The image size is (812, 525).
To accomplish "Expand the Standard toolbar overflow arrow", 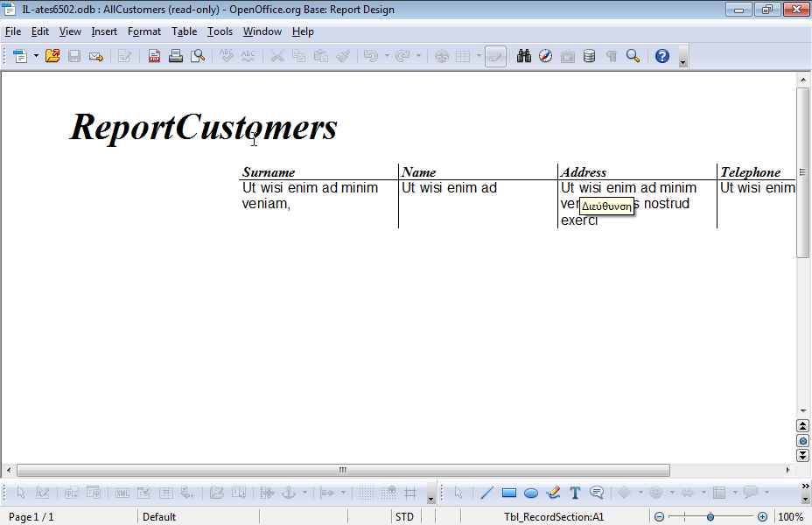I will [683, 56].
